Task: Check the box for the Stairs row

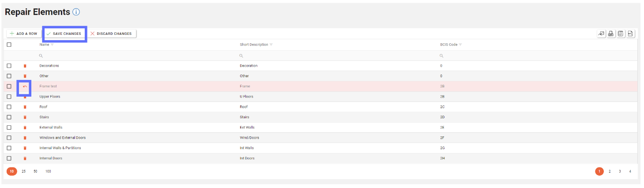Action: (9, 117)
